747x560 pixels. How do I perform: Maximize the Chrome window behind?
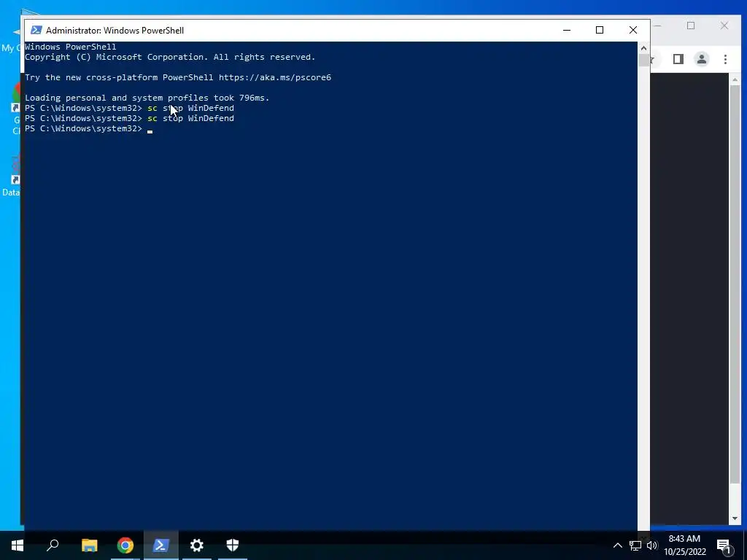[691, 26]
